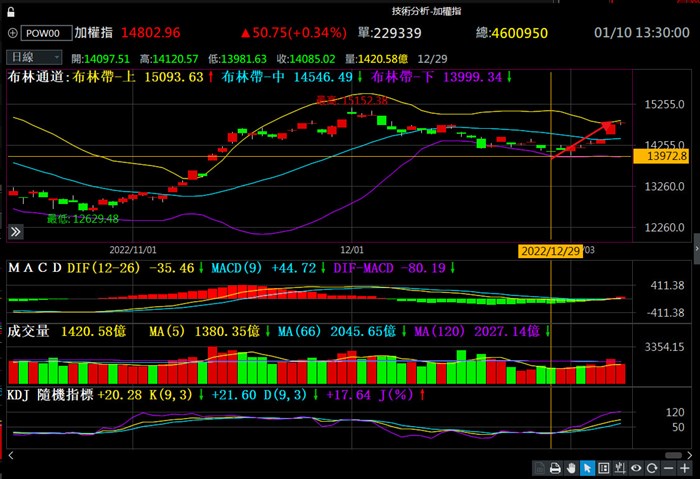The image size is (700, 479).
Task: Select the KDJ 隨機指標 panel label
Action: click(x=48, y=396)
